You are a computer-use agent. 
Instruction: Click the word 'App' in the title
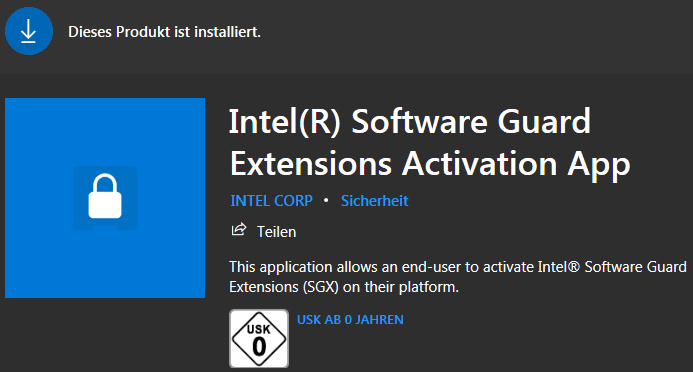(x=599, y=165)
